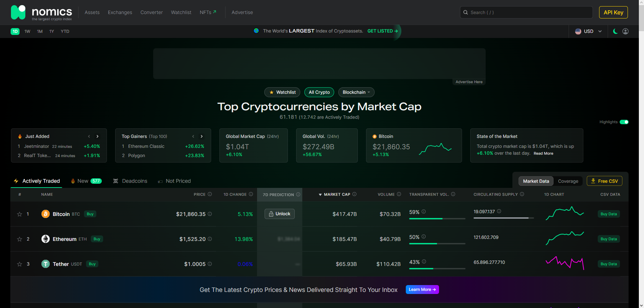Expand the Blockchain filter dropdown
The image size is (644, 308).
click(x=356, y=92)
